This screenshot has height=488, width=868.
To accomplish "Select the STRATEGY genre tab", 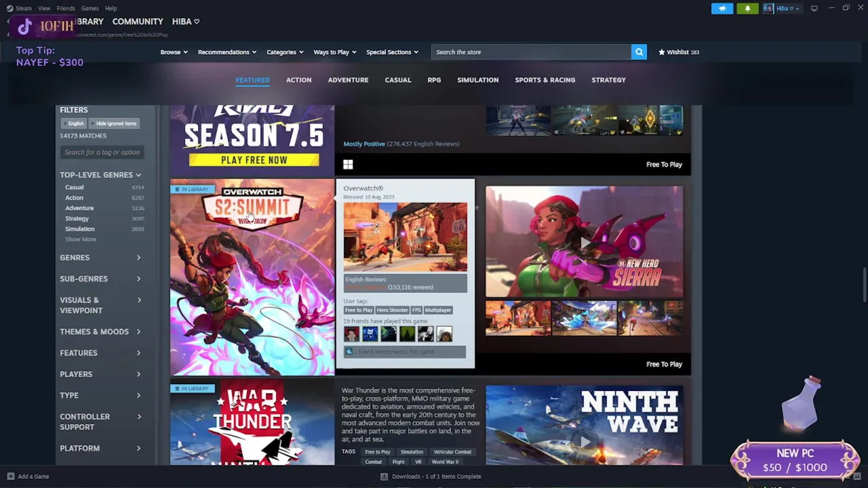I will 608,80.
